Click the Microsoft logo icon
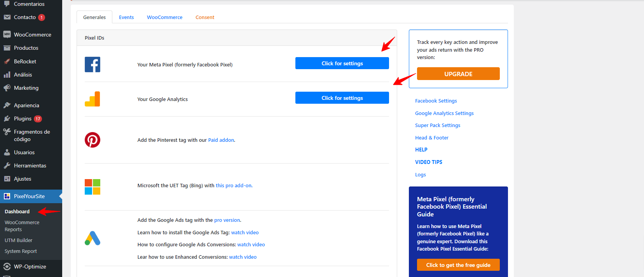 (92, 187)
